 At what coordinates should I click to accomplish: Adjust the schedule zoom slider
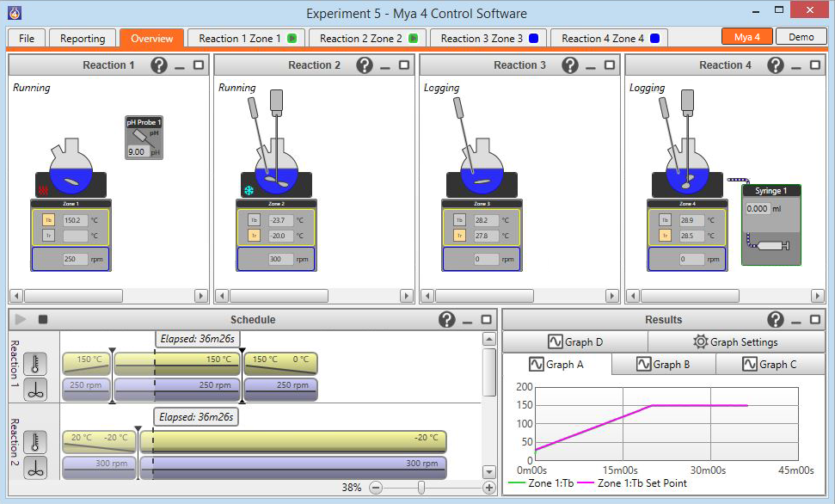tap(421, 488)
